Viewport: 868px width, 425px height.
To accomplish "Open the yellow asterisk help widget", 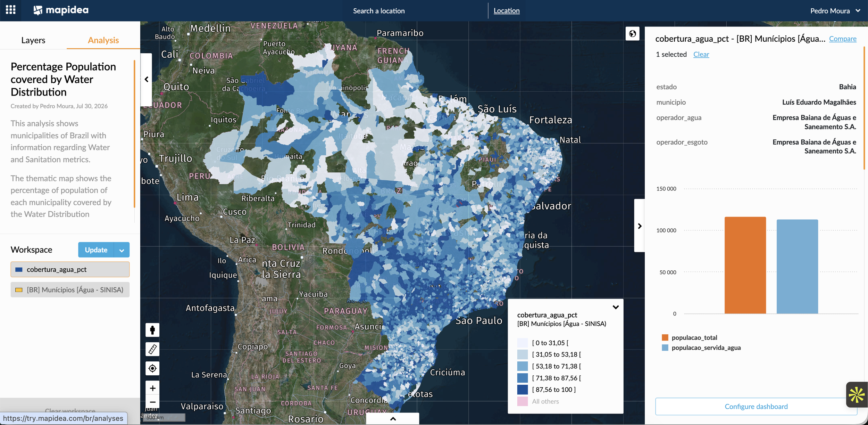I will [x=857, y=395].
